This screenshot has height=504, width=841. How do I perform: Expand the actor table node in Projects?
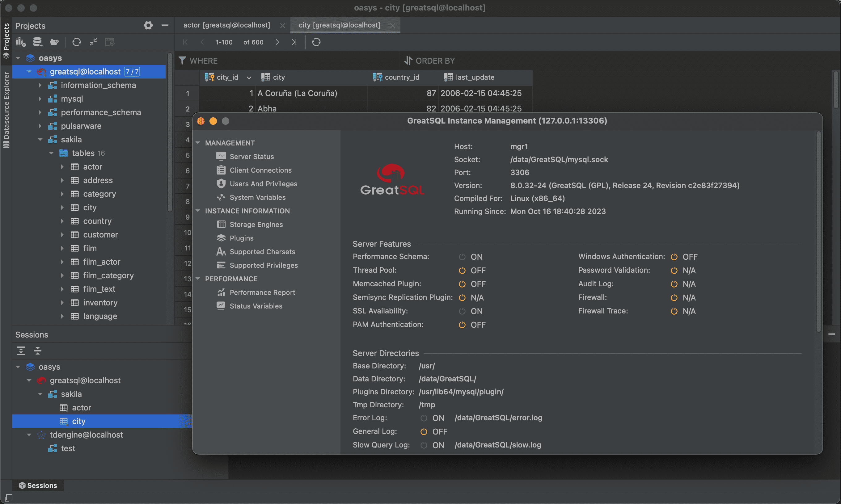pyautogui.click(x=62, y=167)
